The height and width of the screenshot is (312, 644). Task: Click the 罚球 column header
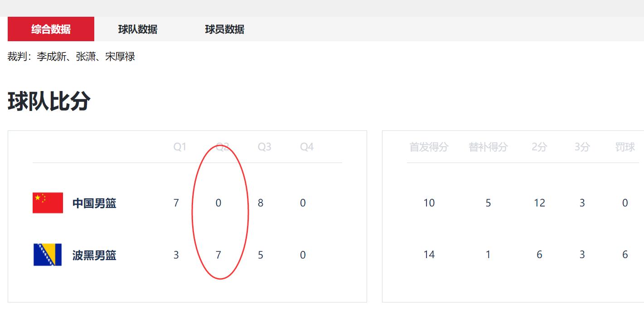(x=625, y=147)
